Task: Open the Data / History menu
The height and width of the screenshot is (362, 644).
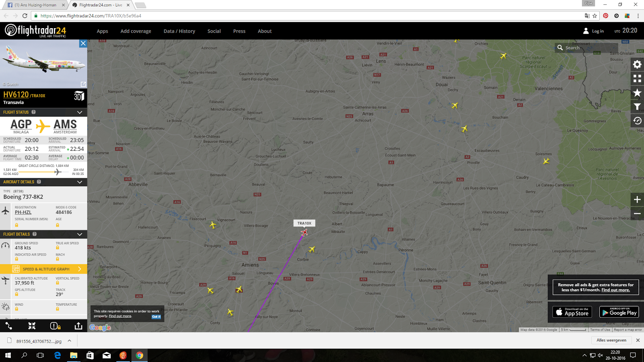Action: coord(179,31)
